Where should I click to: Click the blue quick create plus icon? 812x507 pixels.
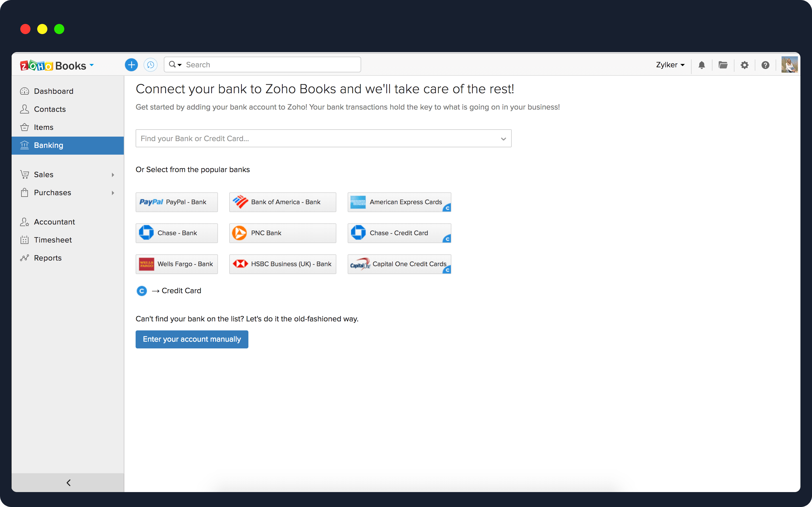tap(131, 65)
